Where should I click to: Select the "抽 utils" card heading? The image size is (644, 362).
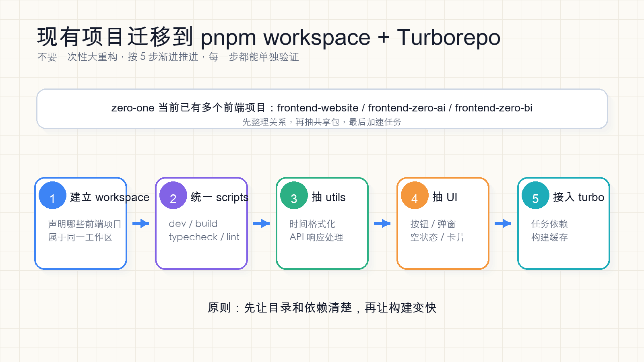(329, 197)
